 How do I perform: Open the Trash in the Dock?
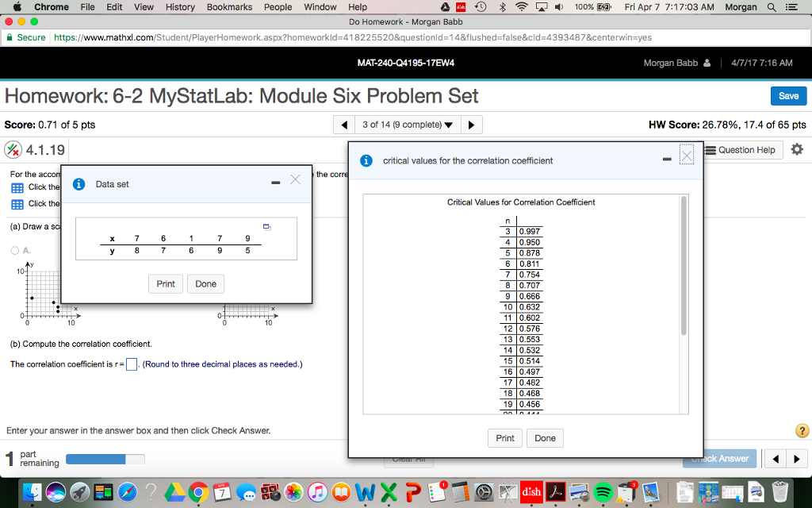[x=780, y=492]
